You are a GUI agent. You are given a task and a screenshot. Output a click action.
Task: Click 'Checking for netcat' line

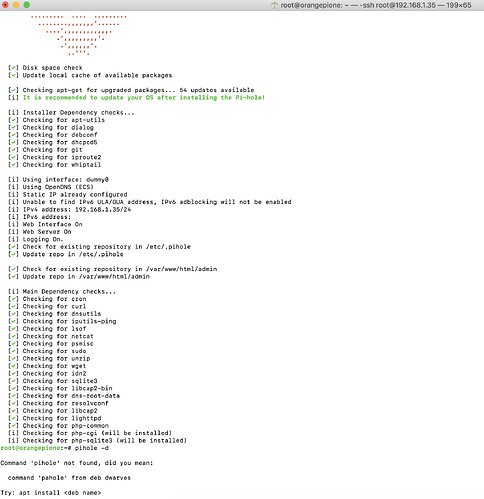pos(51,336)
